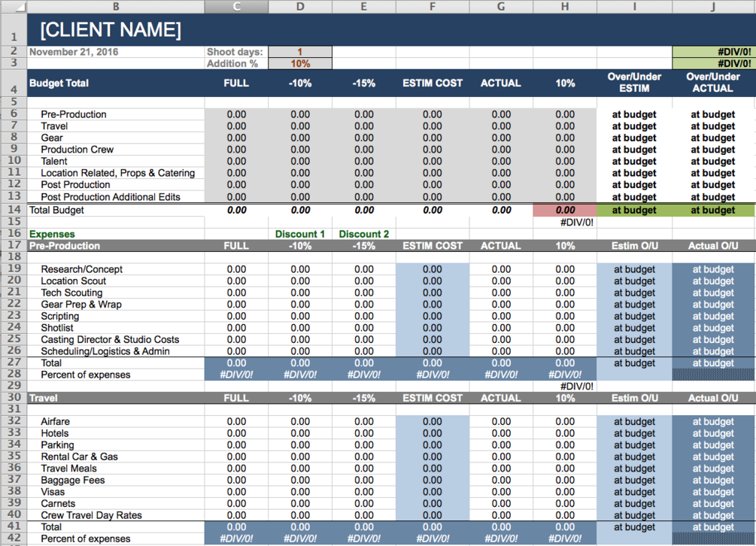Select row 27 header
Viewport: 756px width, 546px height.
[14, 362]
